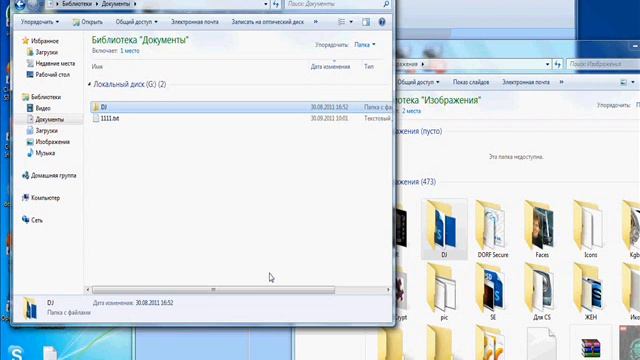Screen dimensions: 640x360
Task: Select the Faces folder
Action: tap(542, 229)
